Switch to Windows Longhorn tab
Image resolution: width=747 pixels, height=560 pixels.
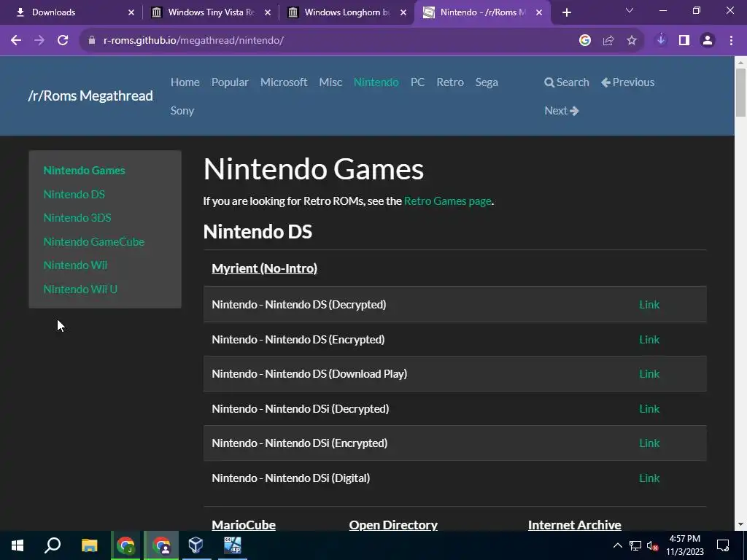pyautogui.click(x=347, y=12)
